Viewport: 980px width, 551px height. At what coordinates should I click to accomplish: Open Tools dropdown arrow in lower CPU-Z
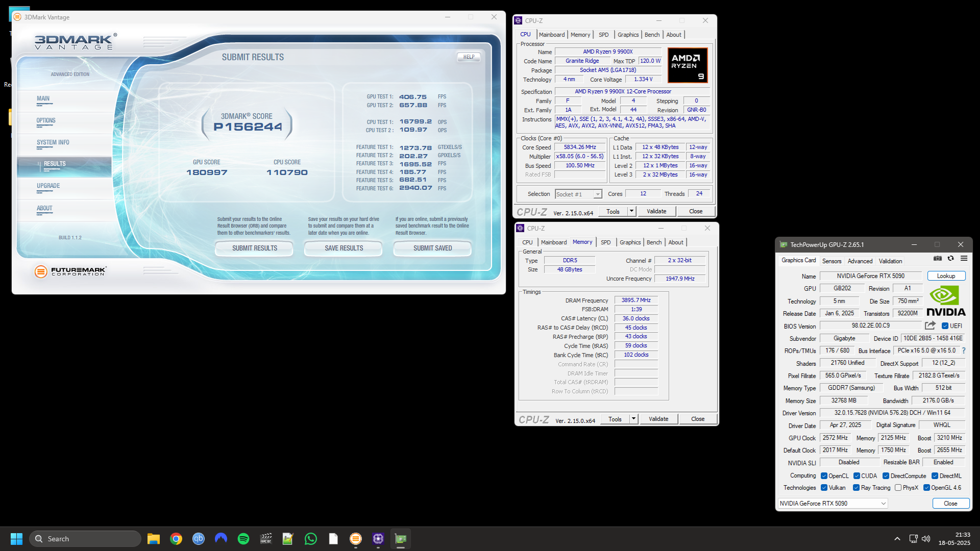tap(633, 419)
